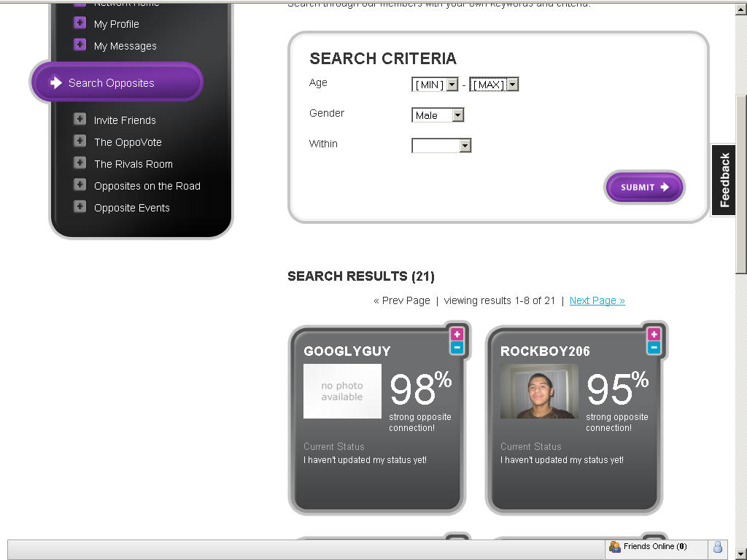Click Friends Online people icon
Screen dimensions: 747x560
tap(614, 547)
